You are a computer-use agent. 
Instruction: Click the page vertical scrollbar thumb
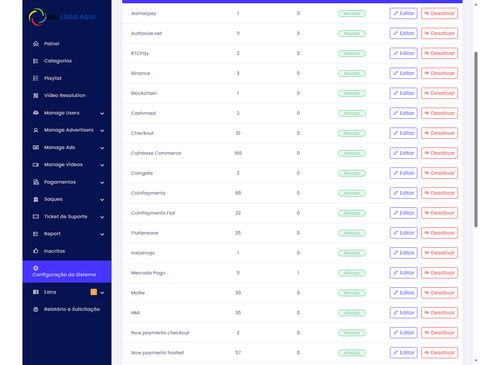point(476,139)
